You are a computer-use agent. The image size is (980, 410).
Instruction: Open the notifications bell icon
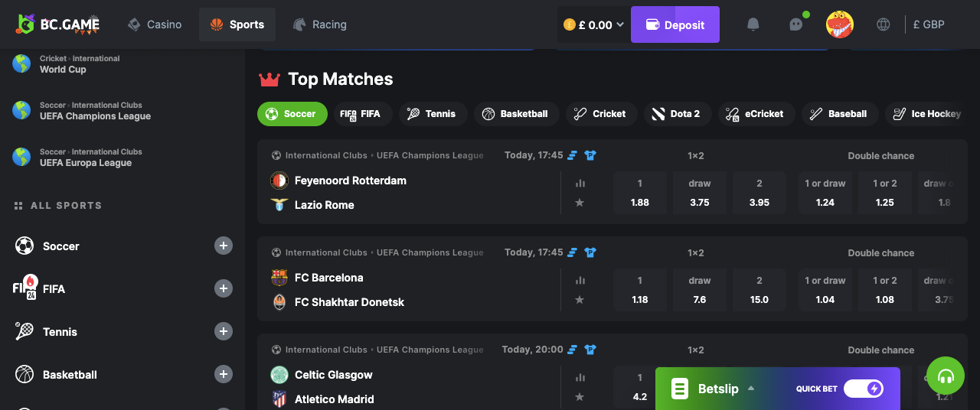tap(753, 24)
